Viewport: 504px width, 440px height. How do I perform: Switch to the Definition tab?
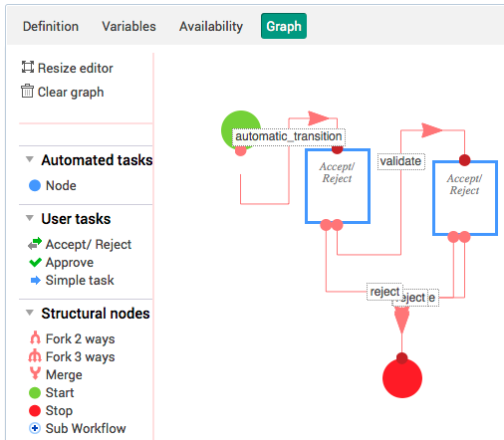51,26
